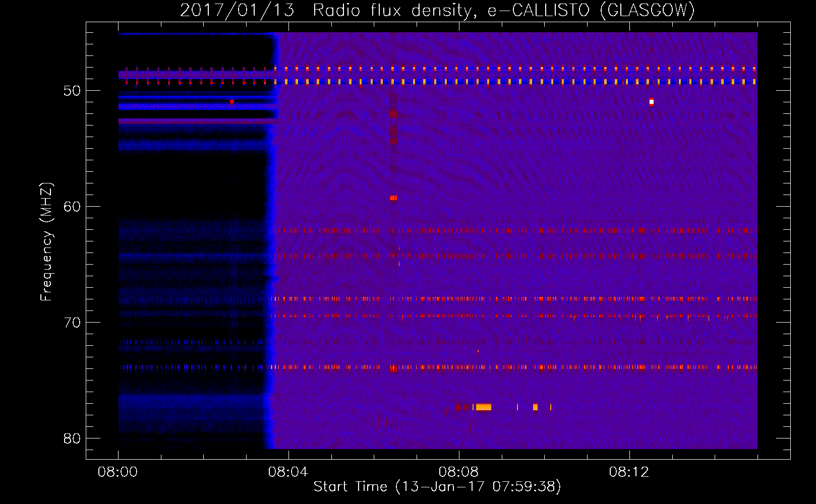This screenshot has width=816, height=504.
Task: Click the small red spot near 51 MHz at 08:02
Action: coord(232,102)
